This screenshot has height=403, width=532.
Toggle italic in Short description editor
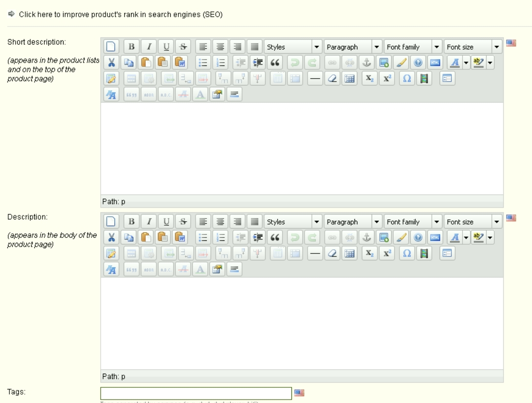[x=149, y=46]
